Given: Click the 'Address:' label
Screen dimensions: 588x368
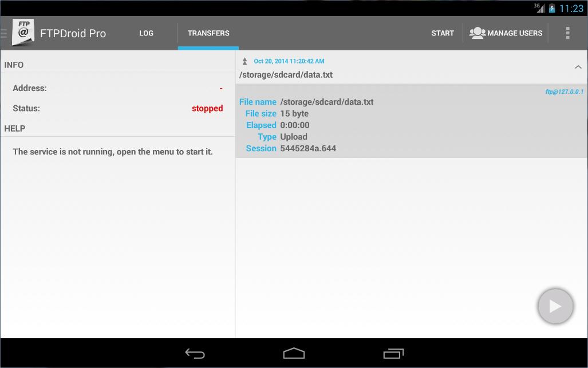Looking at the screenshot, I should tap(30, 88).
